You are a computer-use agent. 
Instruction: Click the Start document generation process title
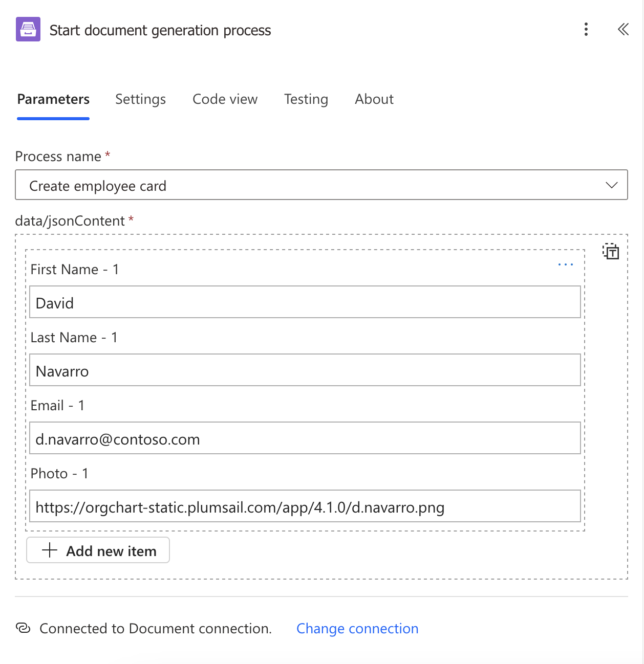pyautogui.click(x=160, y=30)
